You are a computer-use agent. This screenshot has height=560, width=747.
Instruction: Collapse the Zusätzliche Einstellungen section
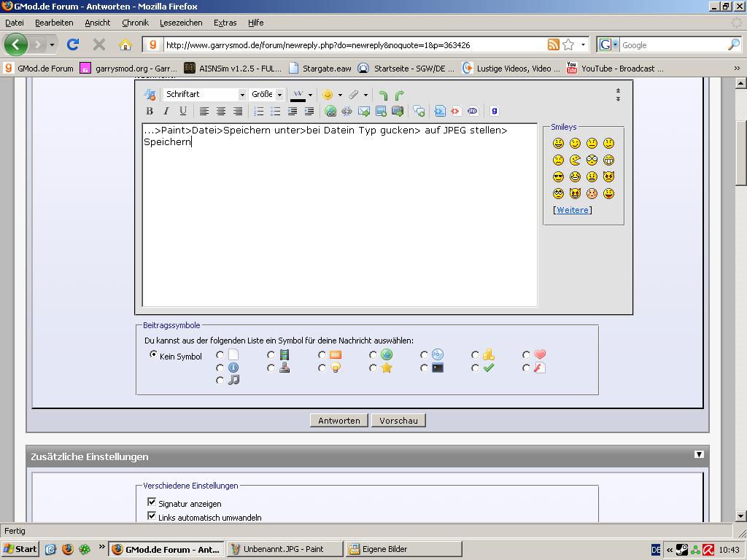pyautogui.click(x=699, y=454)
